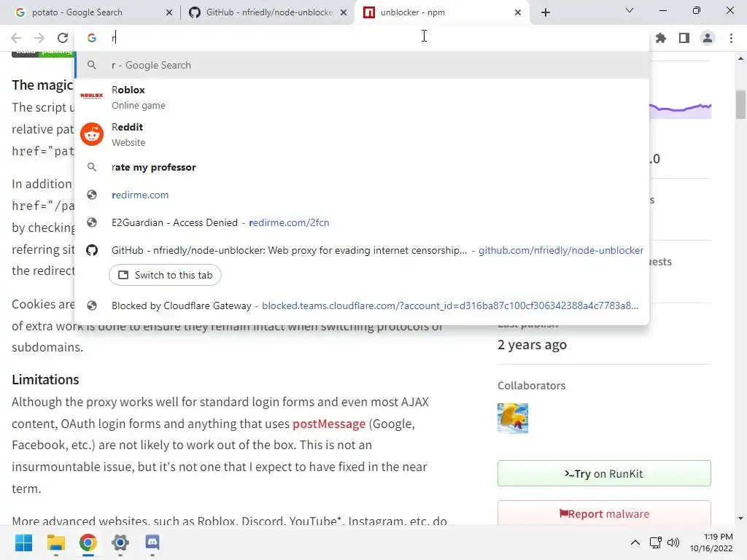Open the Extensions puzzle icon
The image size is (747, 560).
point(661,38)
